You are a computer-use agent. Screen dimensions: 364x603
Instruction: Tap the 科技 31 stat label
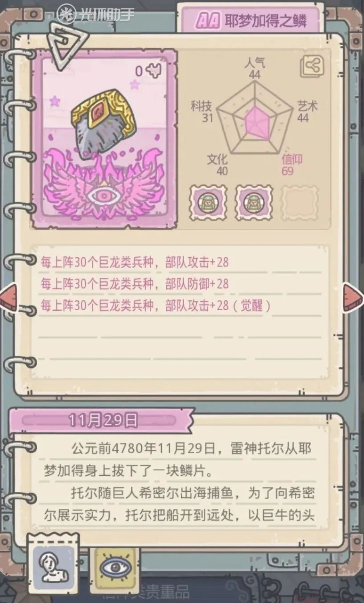tap(202, 111)
